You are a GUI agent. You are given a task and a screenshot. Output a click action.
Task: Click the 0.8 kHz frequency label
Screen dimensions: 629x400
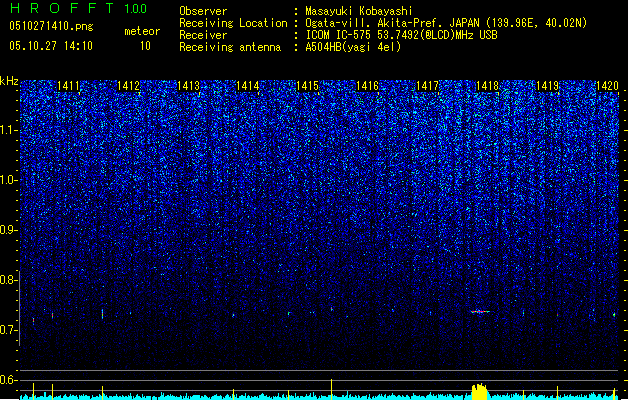pyautogui.click(x=9, y=280)
